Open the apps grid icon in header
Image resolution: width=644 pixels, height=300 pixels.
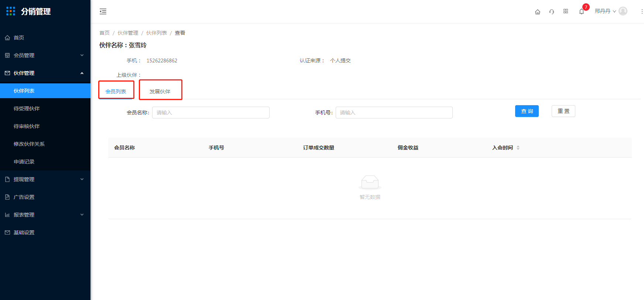(x=566, y=11)
